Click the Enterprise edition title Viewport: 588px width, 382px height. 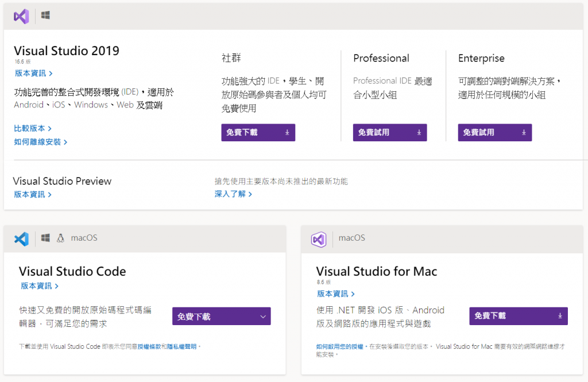(481, 59)
